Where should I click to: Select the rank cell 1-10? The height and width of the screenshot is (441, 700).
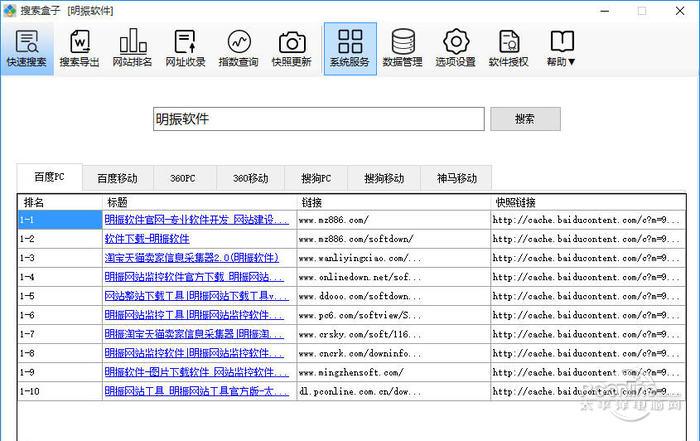(60, 391)
